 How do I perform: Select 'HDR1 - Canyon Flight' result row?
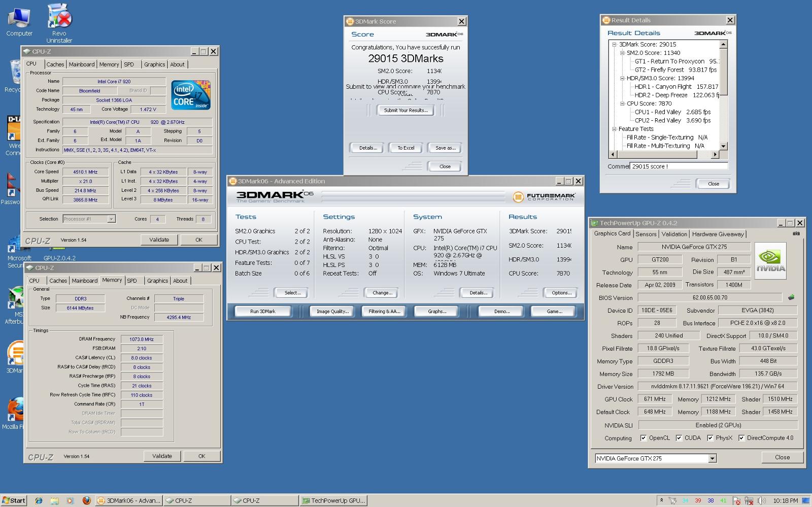point(676,87)
